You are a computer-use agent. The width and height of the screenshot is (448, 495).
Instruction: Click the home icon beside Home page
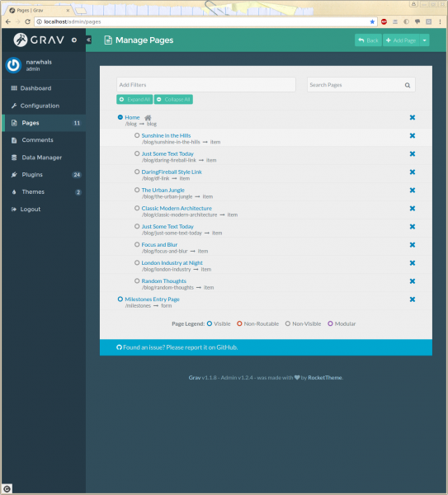148,118
